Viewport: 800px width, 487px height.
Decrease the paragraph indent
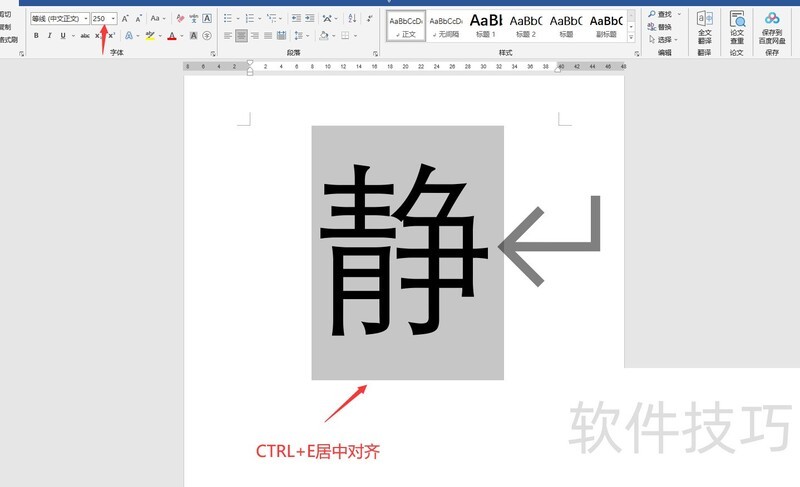coord(296,18)
